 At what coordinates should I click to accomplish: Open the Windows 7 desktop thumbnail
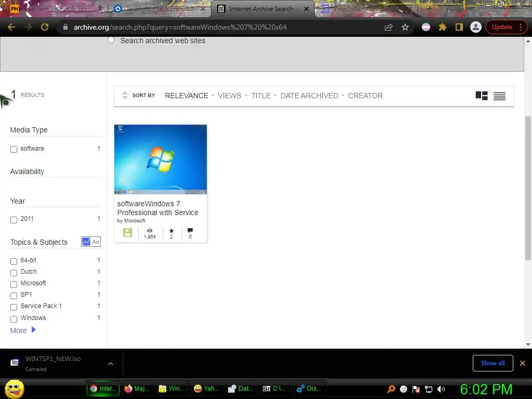pos(161,159)
